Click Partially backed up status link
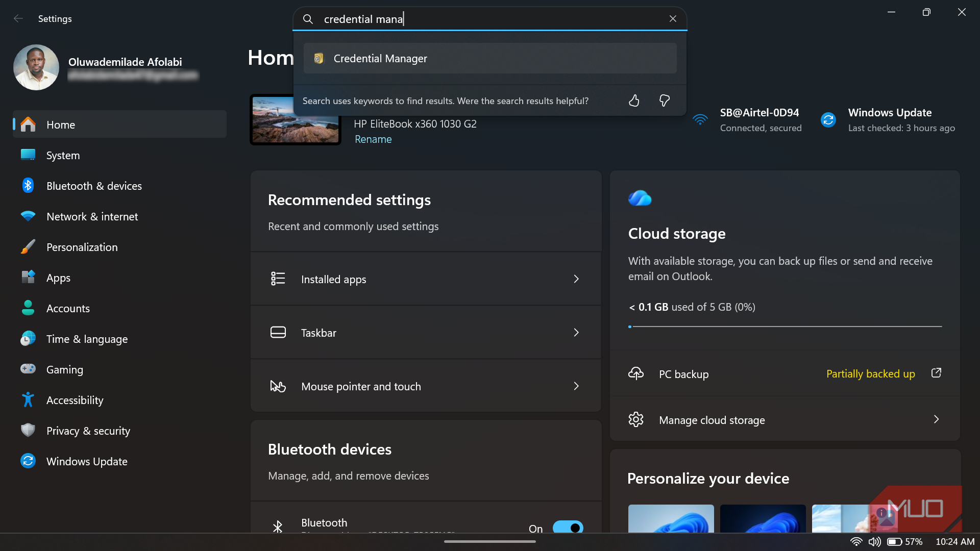980x551 pixels. (x=870, y=374)
